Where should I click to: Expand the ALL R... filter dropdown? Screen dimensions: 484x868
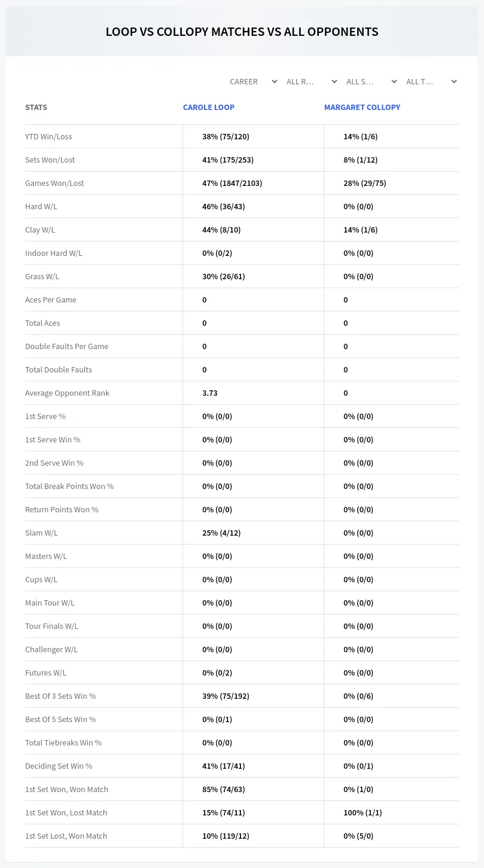pyautogui.click(x=312, y=81)
